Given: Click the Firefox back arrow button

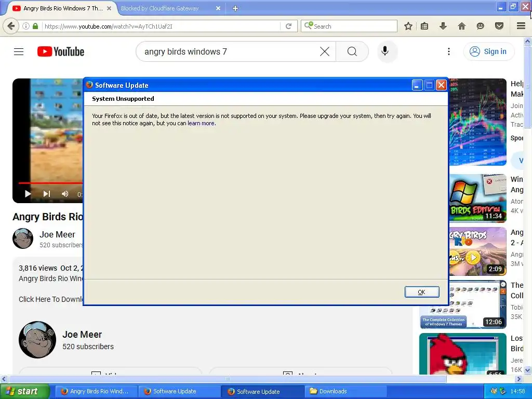Looking at the screenshot, I should point(11,26).
